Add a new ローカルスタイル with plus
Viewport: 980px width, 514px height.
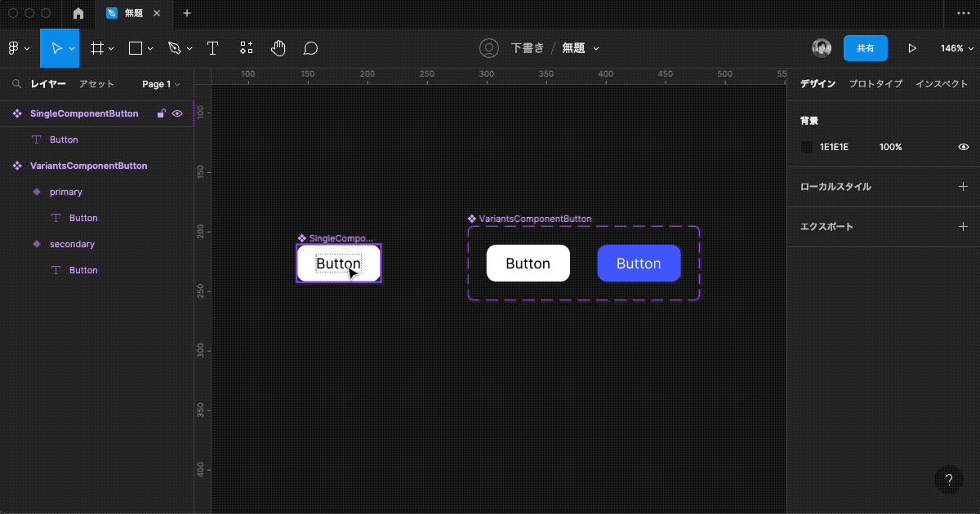tap(963, 187)
